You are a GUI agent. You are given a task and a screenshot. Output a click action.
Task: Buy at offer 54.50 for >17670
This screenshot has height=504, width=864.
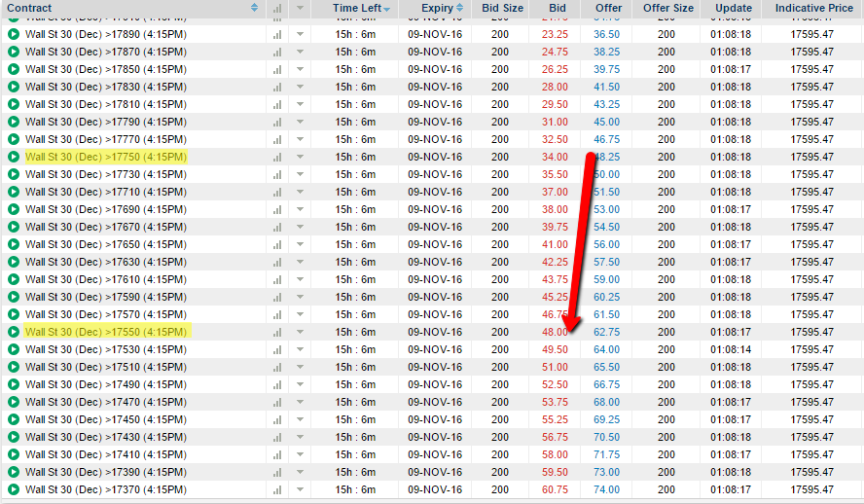pos(607,227)
